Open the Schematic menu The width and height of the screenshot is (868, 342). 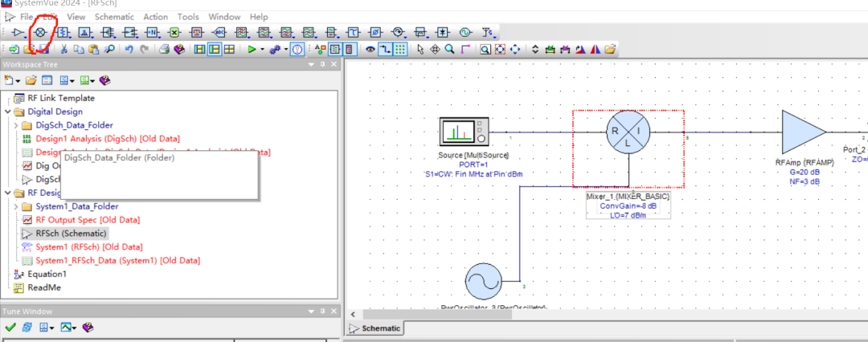114,17
